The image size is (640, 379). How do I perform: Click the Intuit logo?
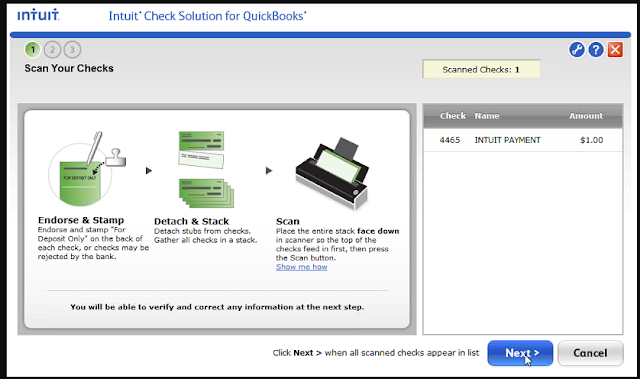click(x=38, y=15)
